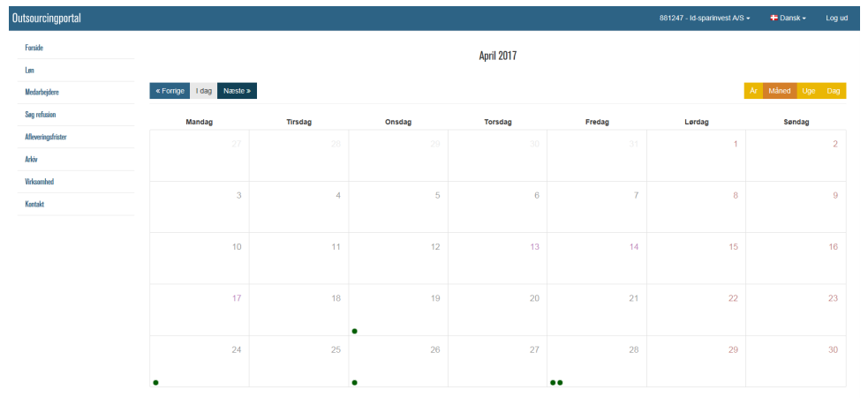Image resolution: width=868 pixels, height=420 pixels.
Task: Click the green event dot on April 26
Action: tap(354, 382)
